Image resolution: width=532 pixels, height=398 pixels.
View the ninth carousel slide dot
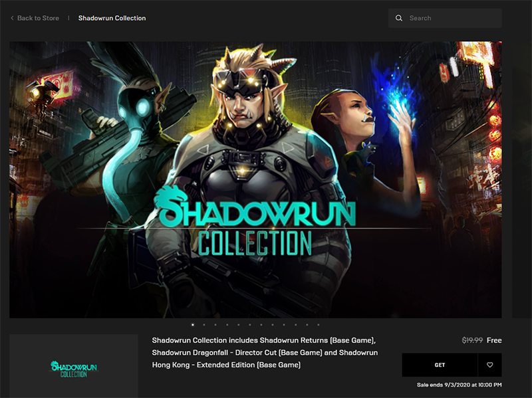coord(284,325)
